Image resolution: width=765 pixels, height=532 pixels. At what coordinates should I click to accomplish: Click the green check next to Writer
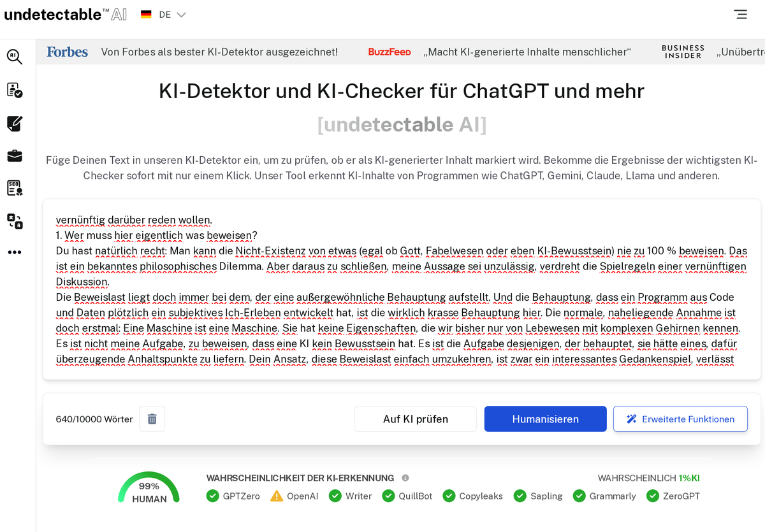coord(335,496)
